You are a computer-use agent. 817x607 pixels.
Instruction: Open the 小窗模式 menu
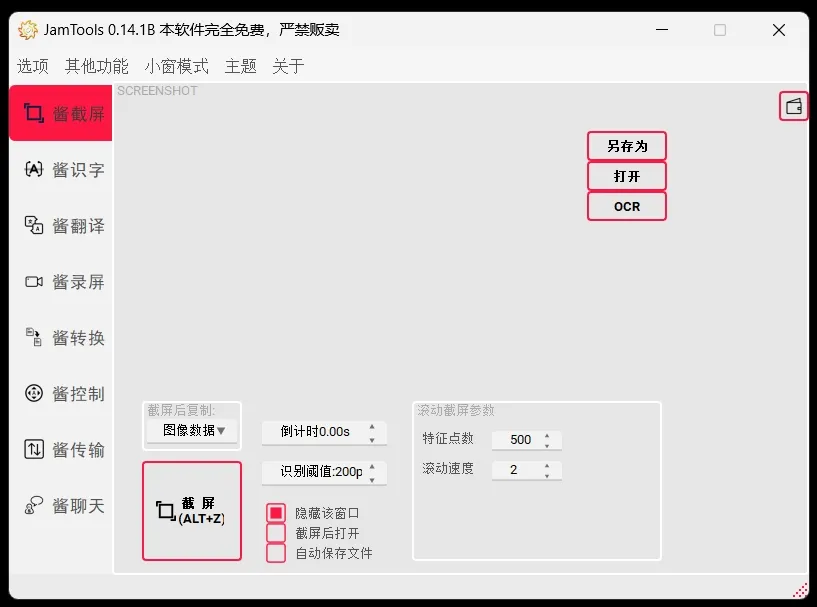(x=177, y=66)
